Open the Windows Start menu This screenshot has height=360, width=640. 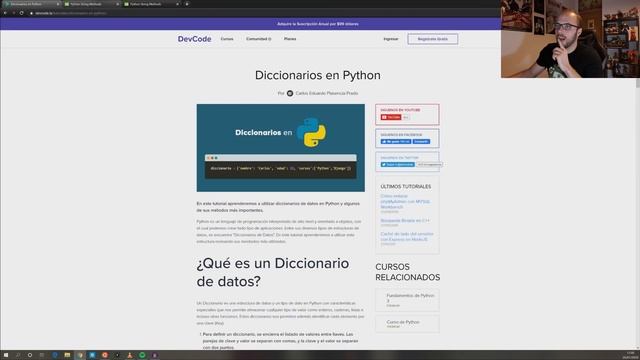pyautogui.click(x=6, y=355)
